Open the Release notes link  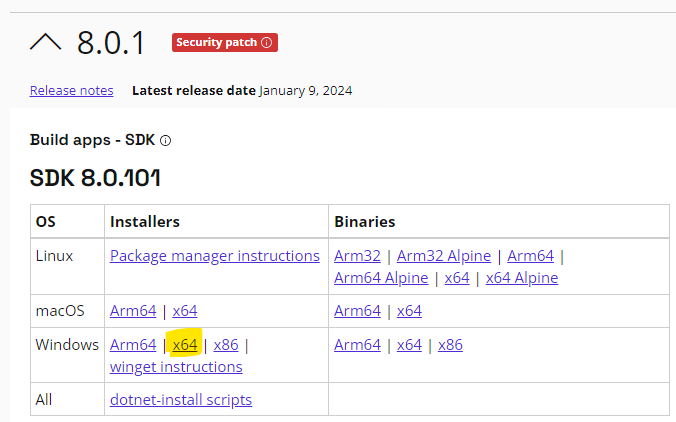tap(72, 91)
